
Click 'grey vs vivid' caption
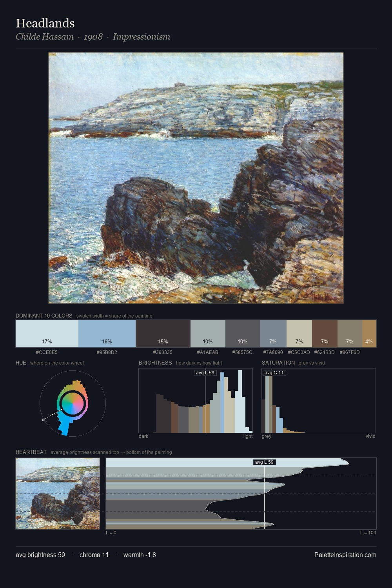coord(312,363)
